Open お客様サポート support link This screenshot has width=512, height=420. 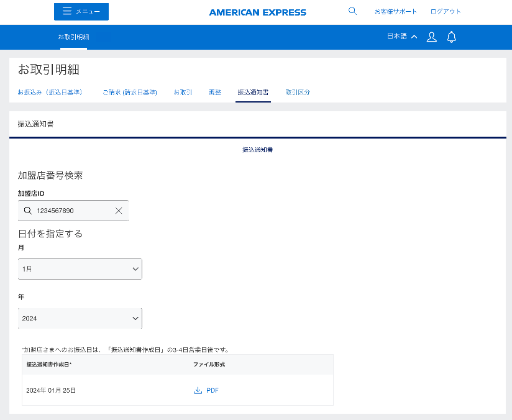(396, 11)
